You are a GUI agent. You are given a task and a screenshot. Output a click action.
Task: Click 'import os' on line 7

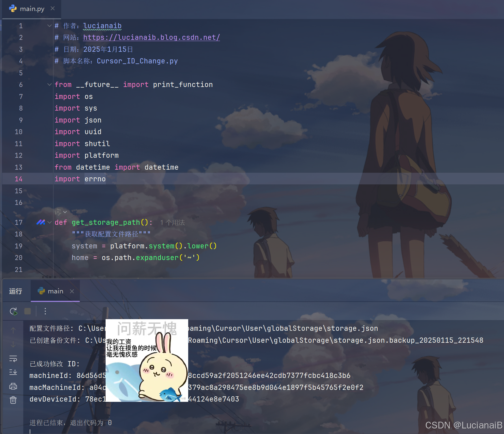[74, 96]
